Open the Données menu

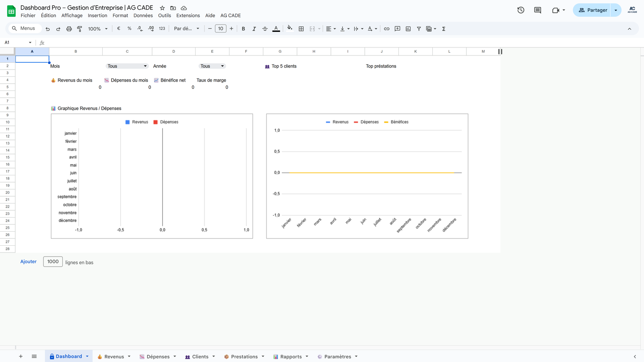pos(143,15)
